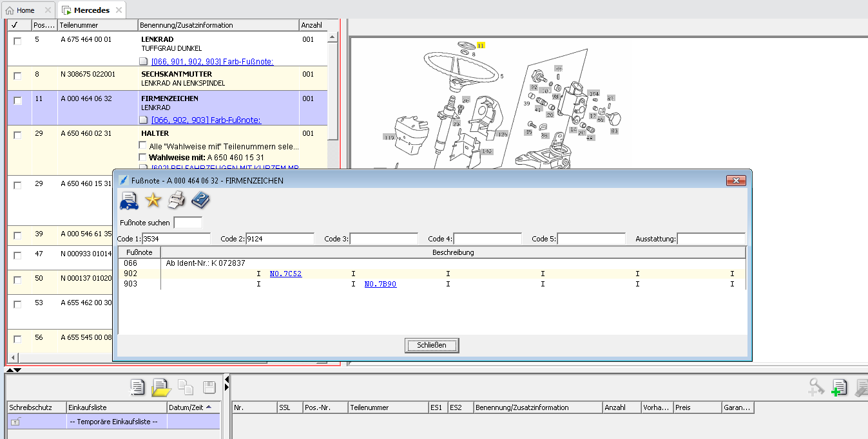Click callout 104 in the parts diagram
Image resolution: width=868 pixels, height=439 pixels.
pyautogui.click(x=594, y=93)
